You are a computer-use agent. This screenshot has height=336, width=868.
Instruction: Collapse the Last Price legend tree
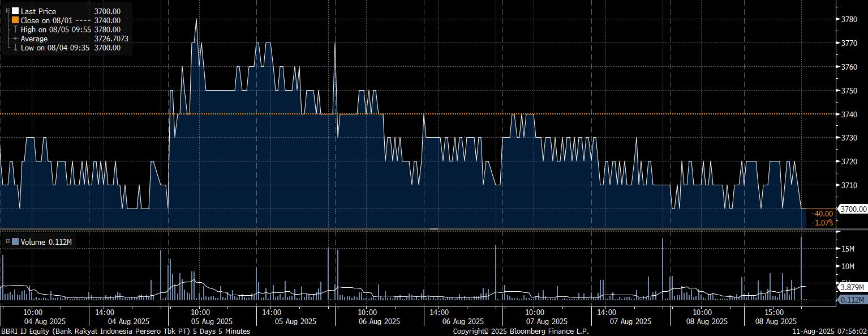(x=8, y=11)
